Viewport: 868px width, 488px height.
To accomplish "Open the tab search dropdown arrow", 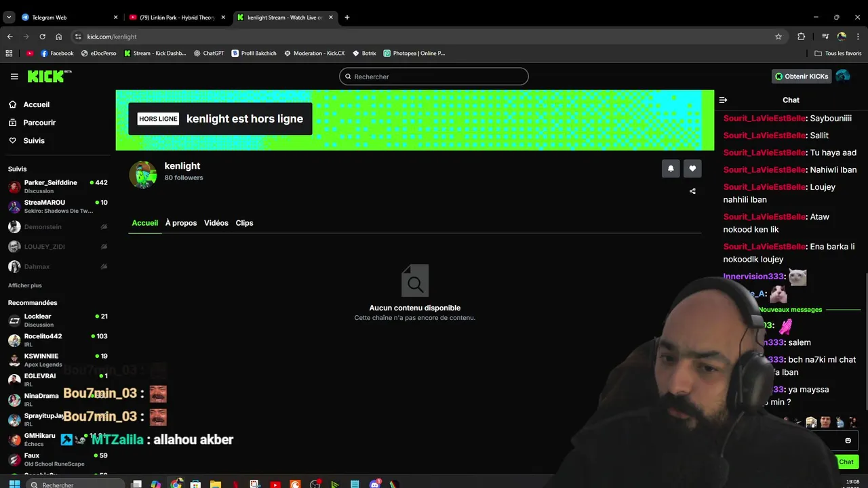I will click(x=9, y=18).
